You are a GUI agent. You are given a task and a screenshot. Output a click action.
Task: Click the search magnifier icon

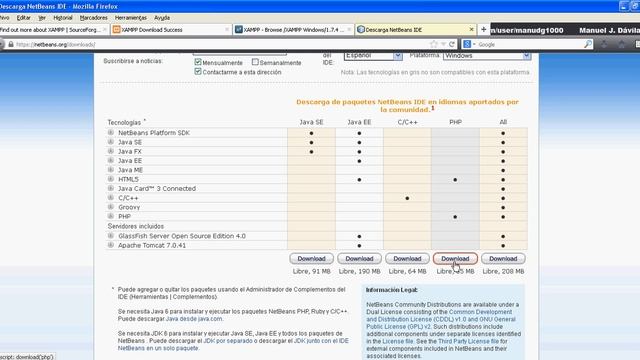click(x=588, y=44)
